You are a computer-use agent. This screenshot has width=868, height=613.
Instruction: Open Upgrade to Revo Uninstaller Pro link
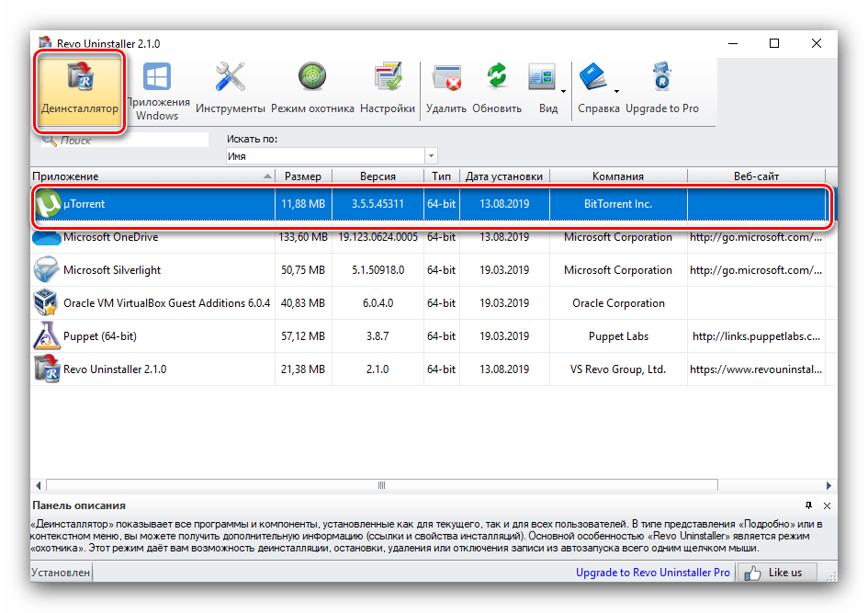click(652, 573)
